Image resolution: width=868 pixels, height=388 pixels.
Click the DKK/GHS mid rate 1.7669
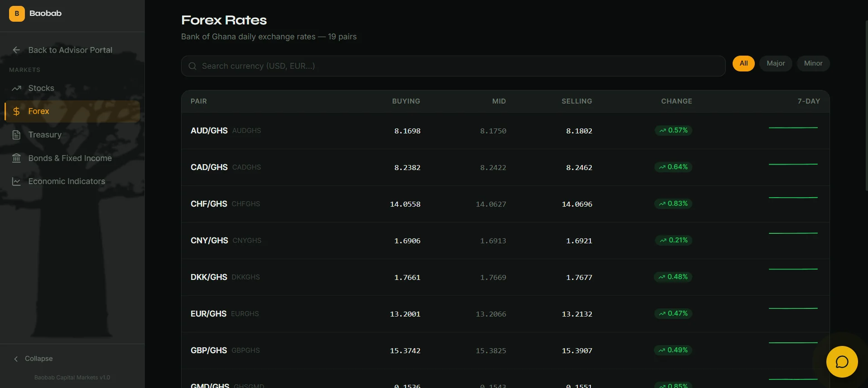point(493,277)
